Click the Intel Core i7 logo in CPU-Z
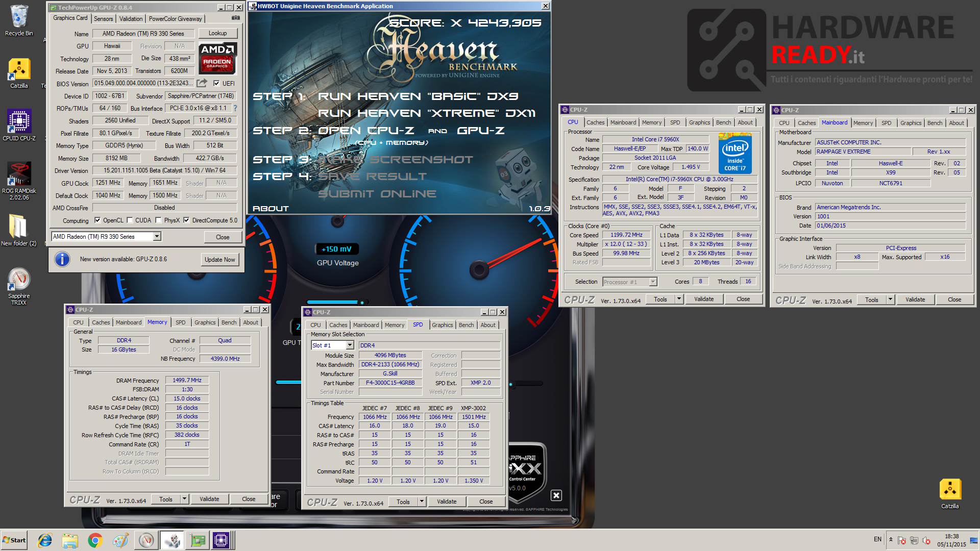980x551 pixels. click(x=735, y=154)
